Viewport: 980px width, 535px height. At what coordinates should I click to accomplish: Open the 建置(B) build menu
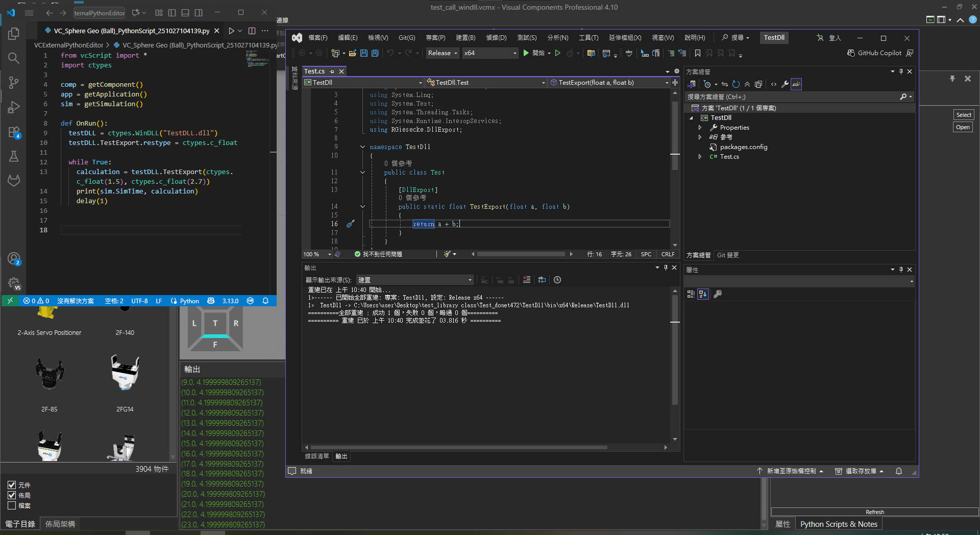465,38
